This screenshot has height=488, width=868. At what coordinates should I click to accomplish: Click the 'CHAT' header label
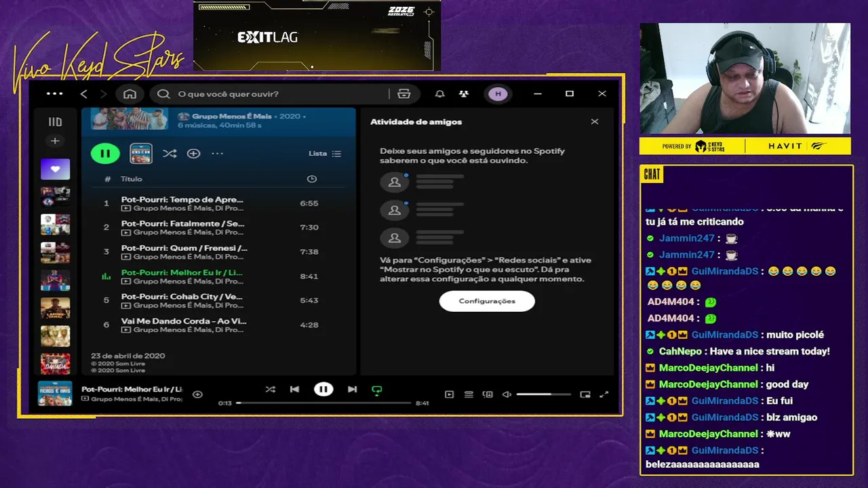652,174
